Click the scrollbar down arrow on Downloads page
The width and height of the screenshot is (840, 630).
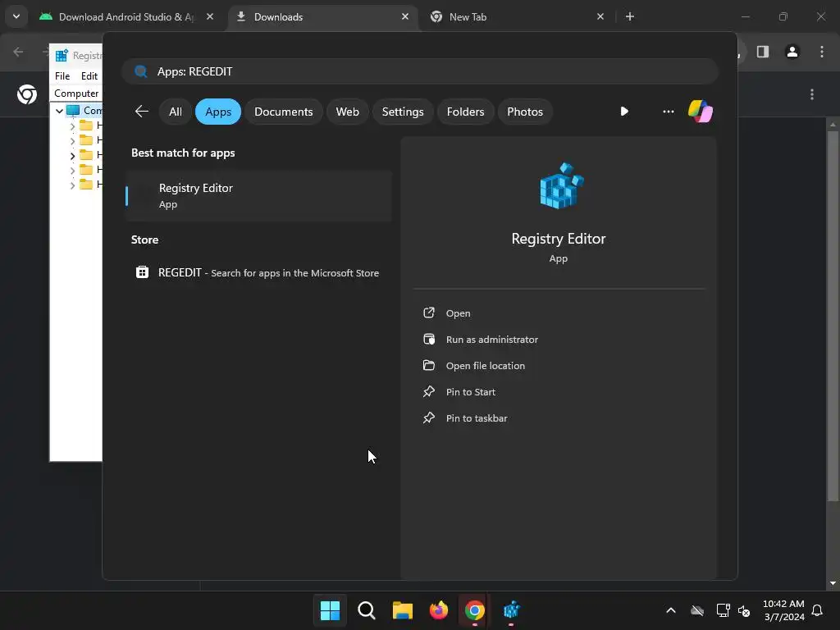833,583
